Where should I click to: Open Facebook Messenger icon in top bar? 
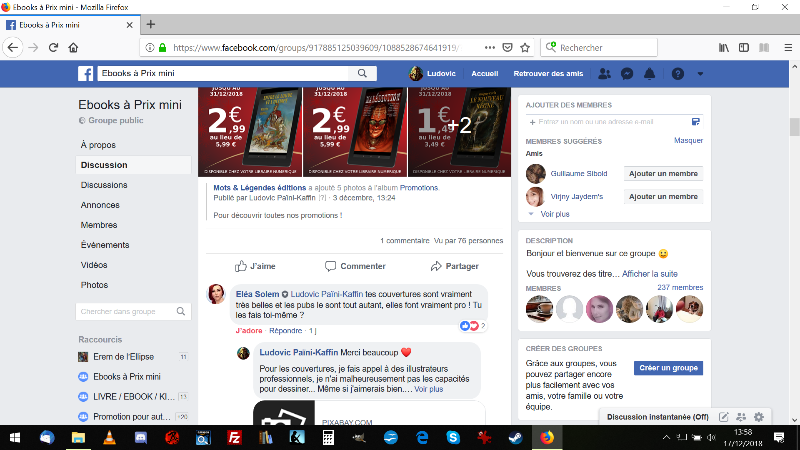point(627,74)
